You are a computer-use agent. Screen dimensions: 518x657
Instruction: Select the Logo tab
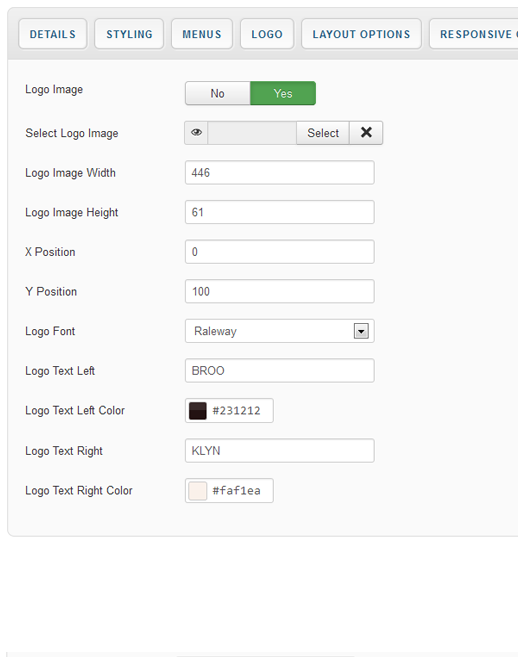[x=267, y=34]
